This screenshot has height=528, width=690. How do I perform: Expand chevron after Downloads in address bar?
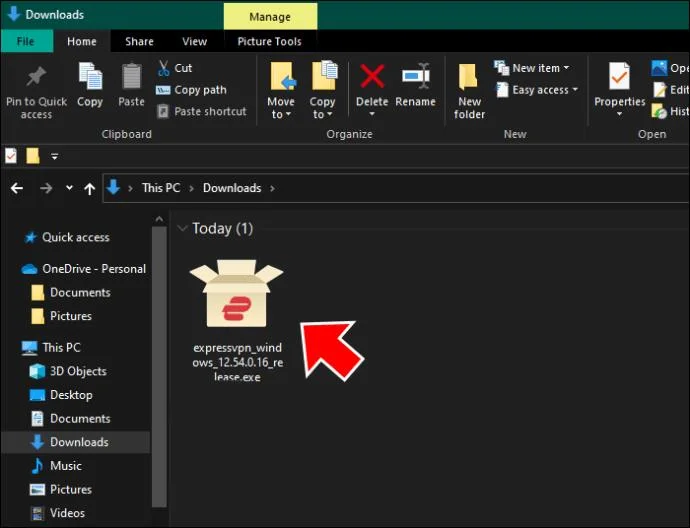(272, 188)
